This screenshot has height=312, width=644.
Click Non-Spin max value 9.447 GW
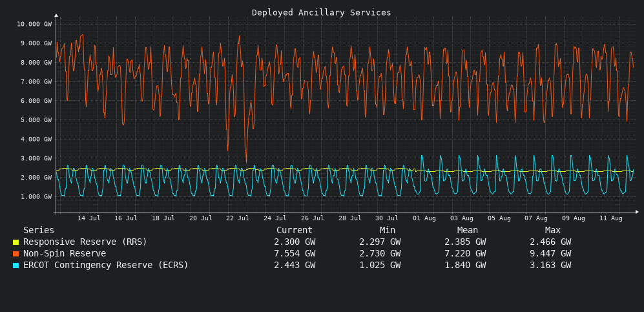point(550,254)
